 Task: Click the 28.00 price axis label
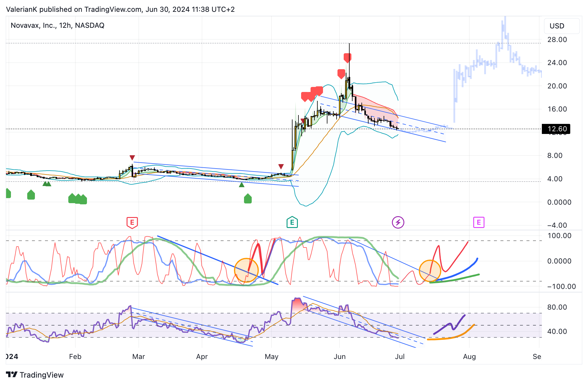(x=557, y=40)
